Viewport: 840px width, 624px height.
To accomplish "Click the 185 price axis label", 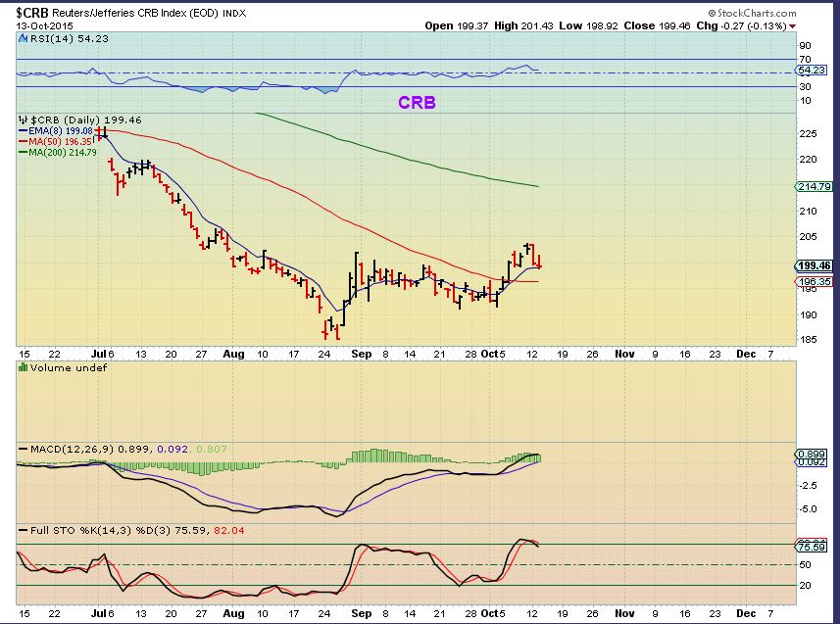I will click(809, 340).
